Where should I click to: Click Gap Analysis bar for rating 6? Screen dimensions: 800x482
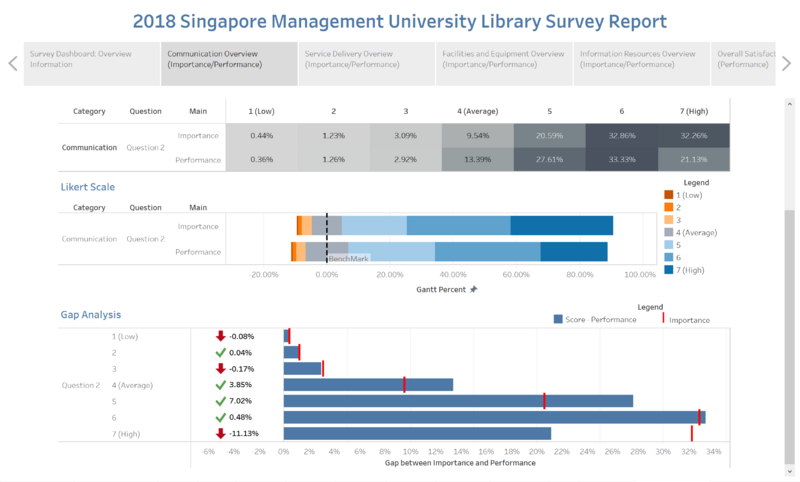pos(494,417)
